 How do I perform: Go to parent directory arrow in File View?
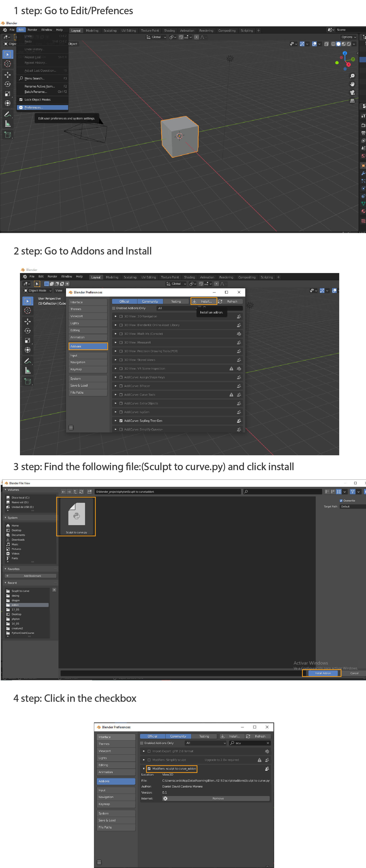[75, 492]
